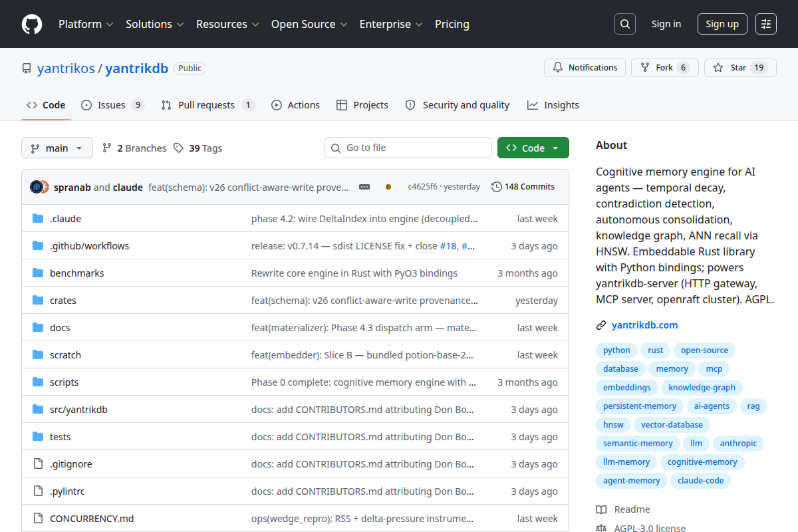This screenshot has height=532, width=798.
Task: Open the Pricing page
Action: pos(452,24)
